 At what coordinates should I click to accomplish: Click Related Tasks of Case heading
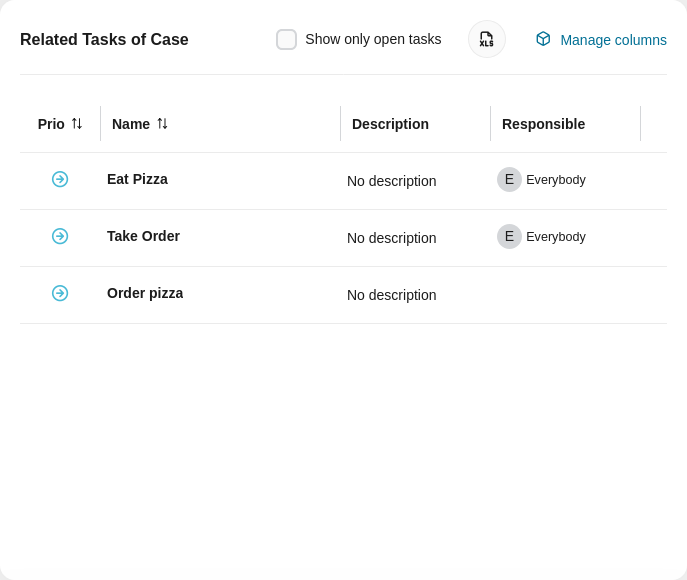[x=104, y=39]
